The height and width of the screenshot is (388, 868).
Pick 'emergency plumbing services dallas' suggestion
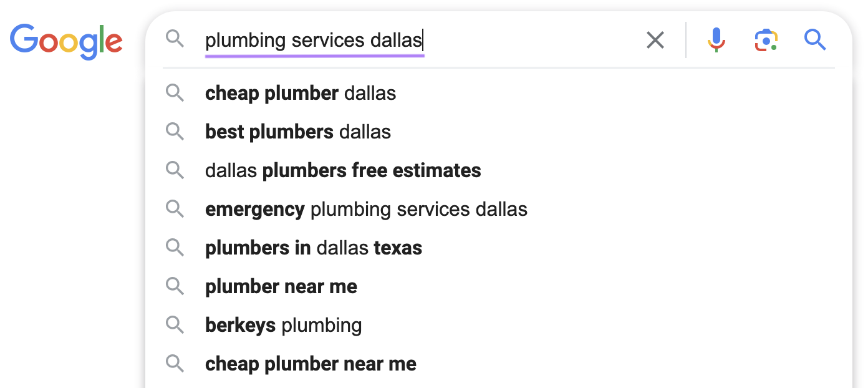366,209
